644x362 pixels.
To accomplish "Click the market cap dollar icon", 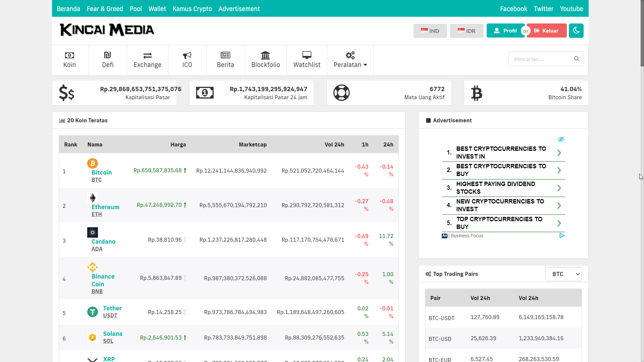I will point(66,93).
